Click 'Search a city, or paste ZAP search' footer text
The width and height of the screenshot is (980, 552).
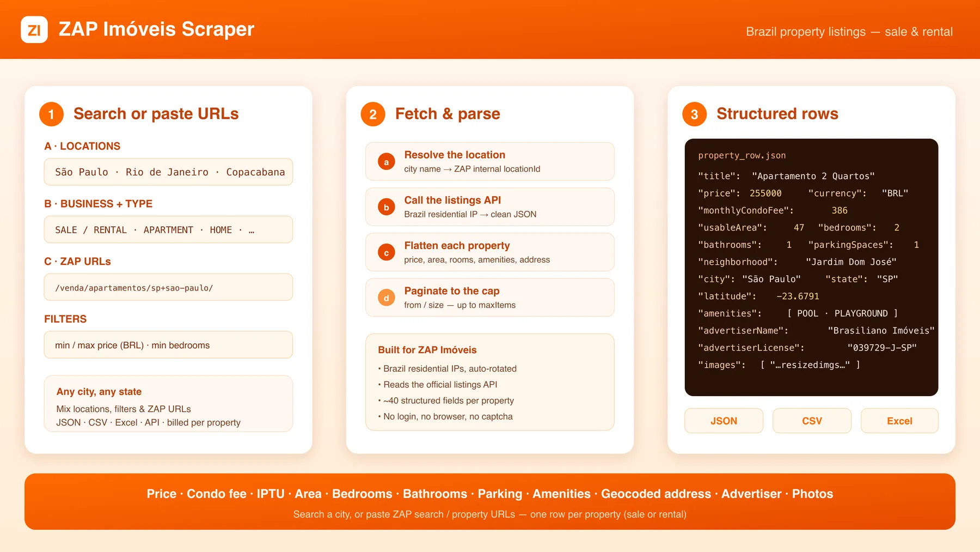[490, 514]
